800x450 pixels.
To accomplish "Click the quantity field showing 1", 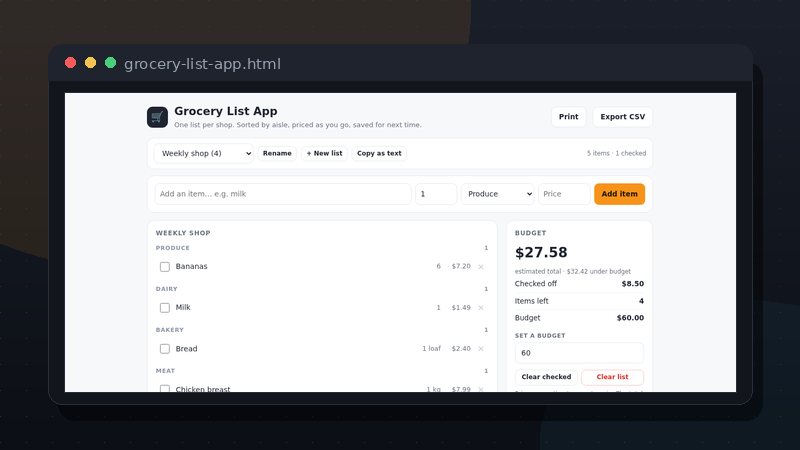I will tap(436, 194).
